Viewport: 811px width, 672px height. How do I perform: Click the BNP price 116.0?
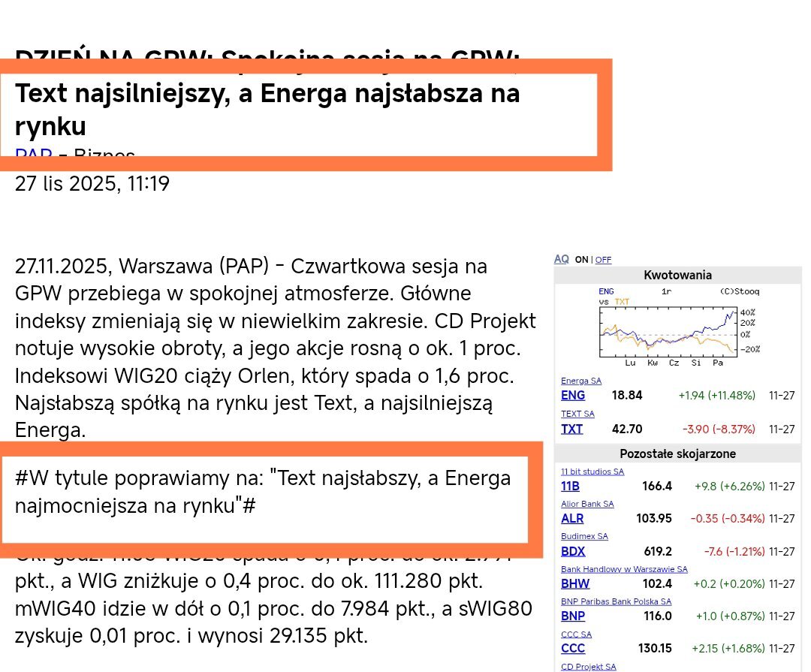(658, 616)
